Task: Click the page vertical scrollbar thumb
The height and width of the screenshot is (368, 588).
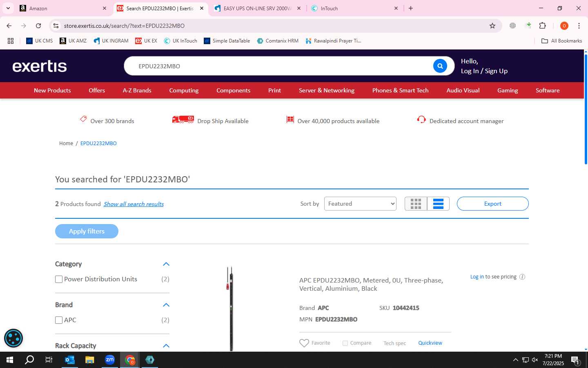Action: [586, 109]
